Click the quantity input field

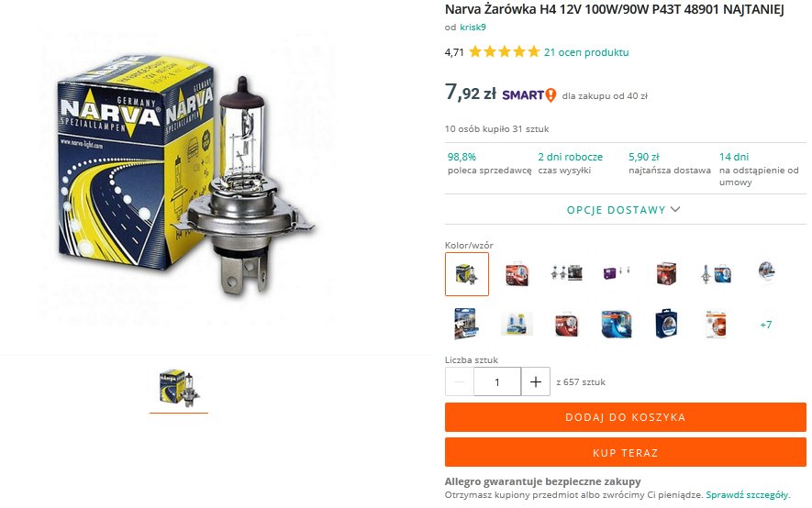point(497,381)
